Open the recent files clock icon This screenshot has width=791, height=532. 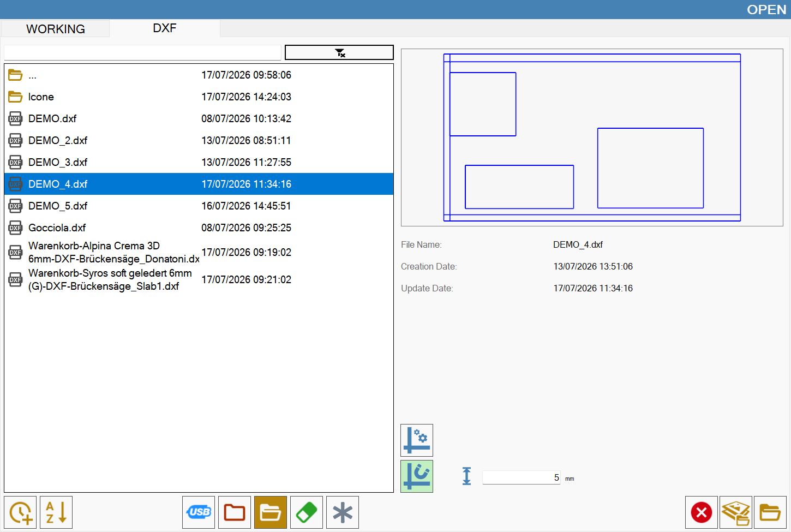click(x=20, y=512)
